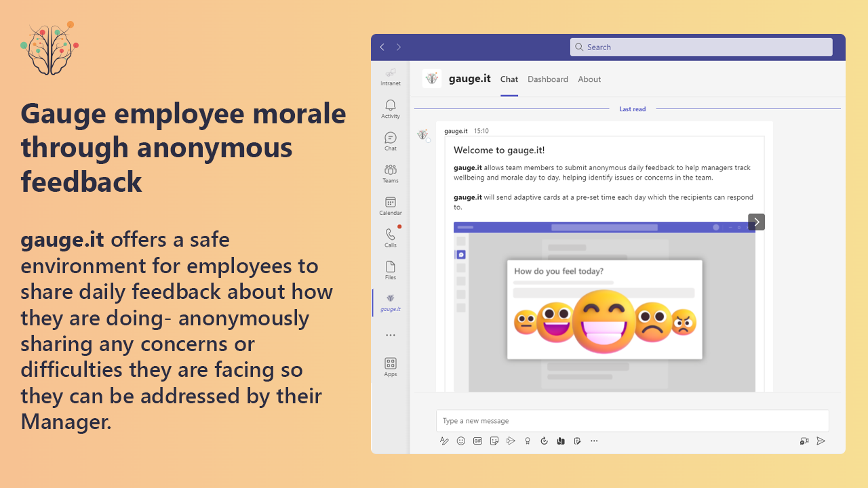
Task: Go back with the left arrow
Action: point(382,47)
